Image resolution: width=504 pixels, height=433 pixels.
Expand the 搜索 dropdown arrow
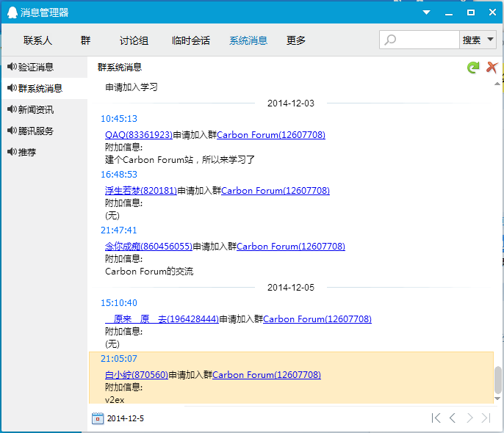490,40
